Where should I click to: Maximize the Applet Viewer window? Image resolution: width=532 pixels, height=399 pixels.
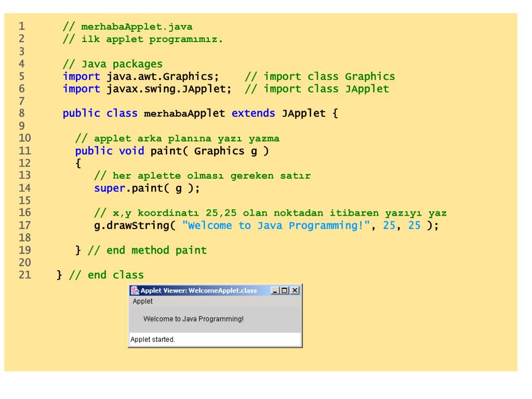(285, 290)
